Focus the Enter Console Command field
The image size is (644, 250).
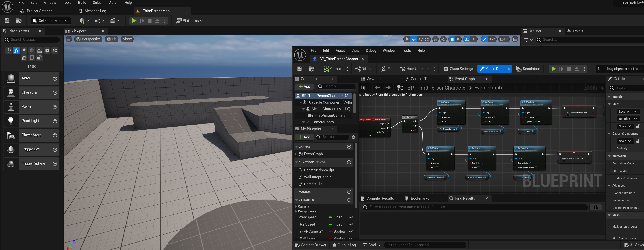point(425,245)
